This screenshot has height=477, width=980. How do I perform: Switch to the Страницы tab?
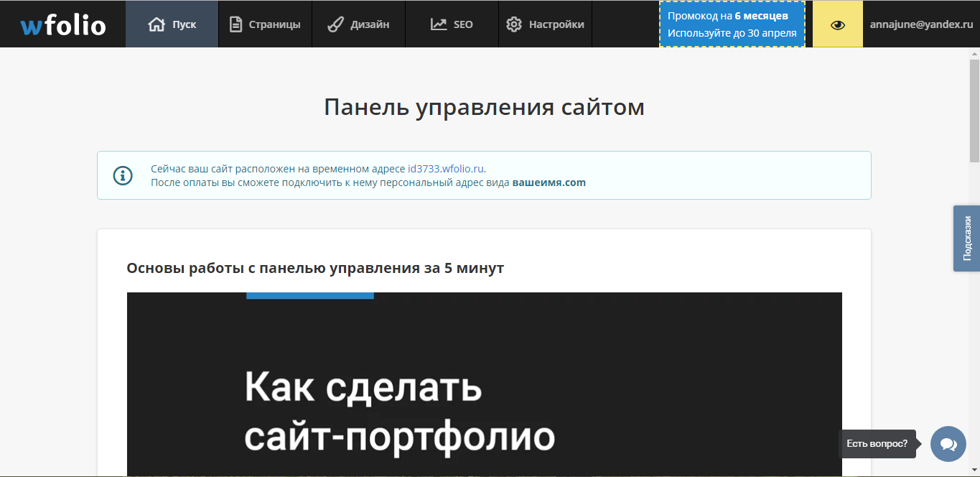pos(264,23)
